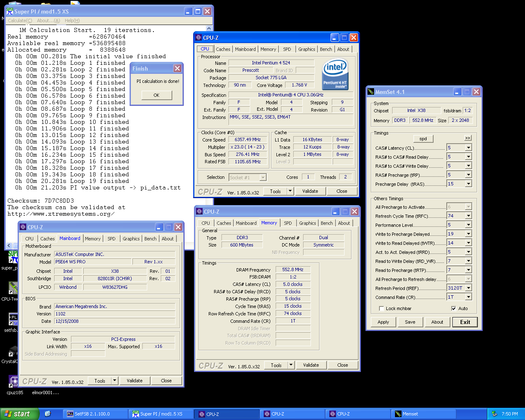Open the cpuz185 desktop icon
525x420 pixels.
click(14, 385)
